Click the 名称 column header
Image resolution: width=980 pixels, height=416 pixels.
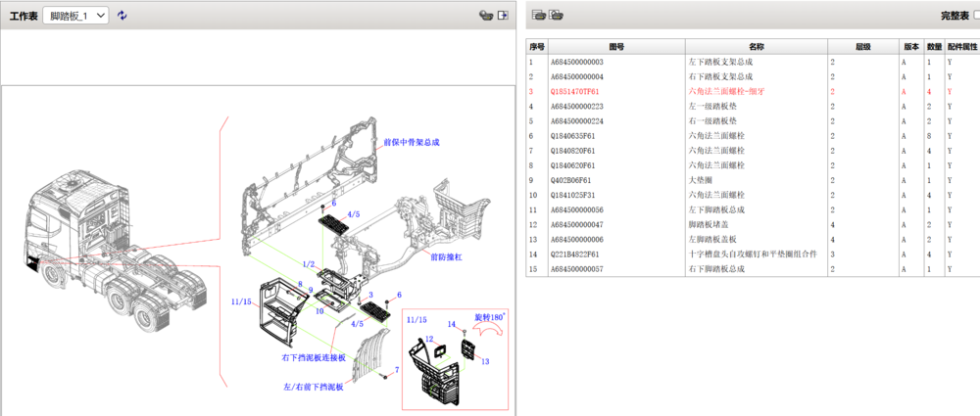(757, 47)
